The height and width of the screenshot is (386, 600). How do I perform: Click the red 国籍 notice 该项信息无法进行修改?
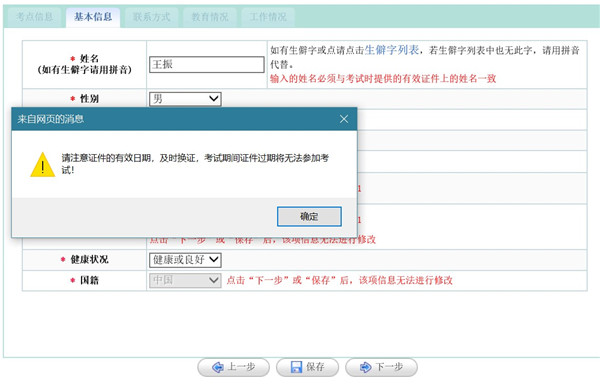click(406, 280)
